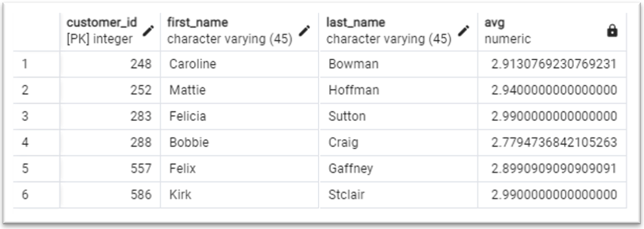Click the cell containing Caroline
This screenshot has width=644, height=229.
(240, 64)
